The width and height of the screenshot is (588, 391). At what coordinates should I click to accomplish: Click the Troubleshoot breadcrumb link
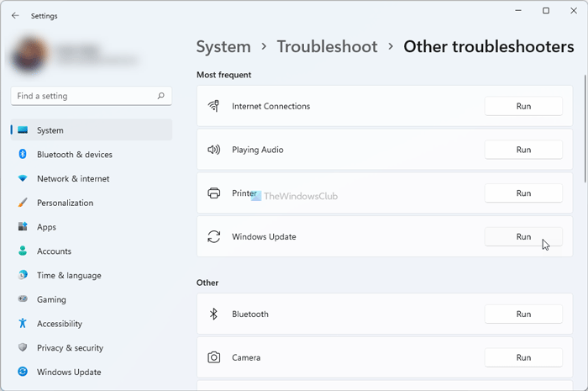(x=327, y=47)
